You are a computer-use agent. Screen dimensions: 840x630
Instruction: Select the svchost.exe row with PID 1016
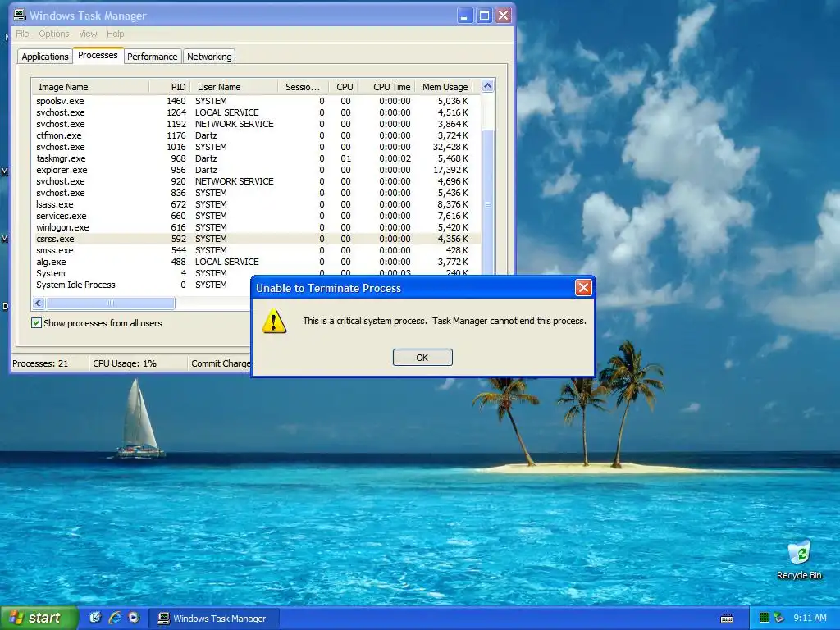click(x=256, y=147)
